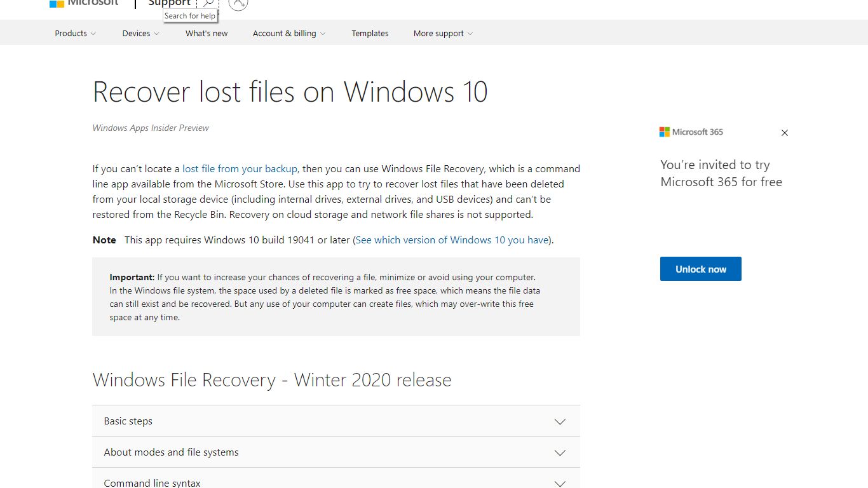Click the Microsoft logo in header
This screenshot has height=488, width=868.
click(x=84, y=3)
